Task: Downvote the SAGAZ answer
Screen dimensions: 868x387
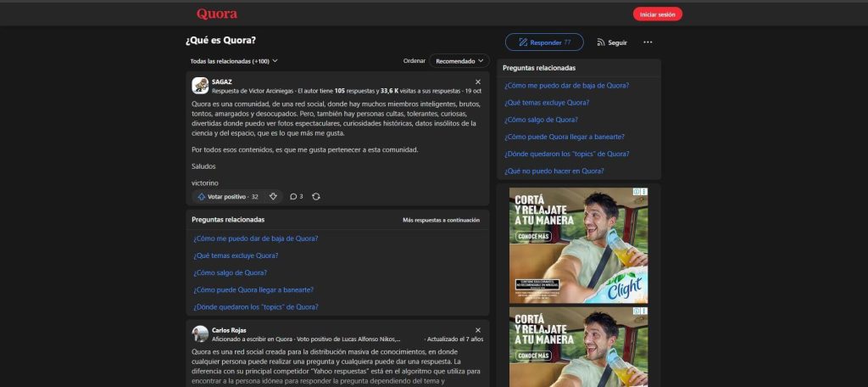Action: [273, 196]
